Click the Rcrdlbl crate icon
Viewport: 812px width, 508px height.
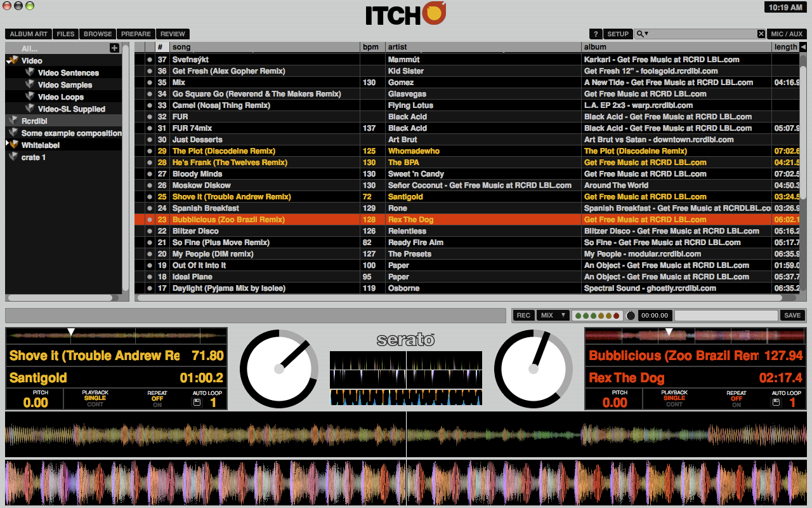13,121
